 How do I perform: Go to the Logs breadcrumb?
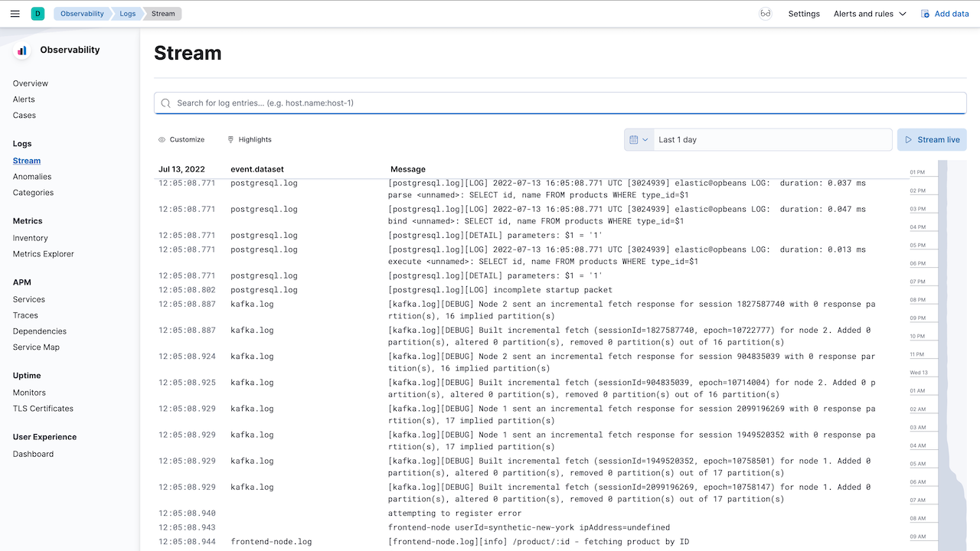(127, 14)
